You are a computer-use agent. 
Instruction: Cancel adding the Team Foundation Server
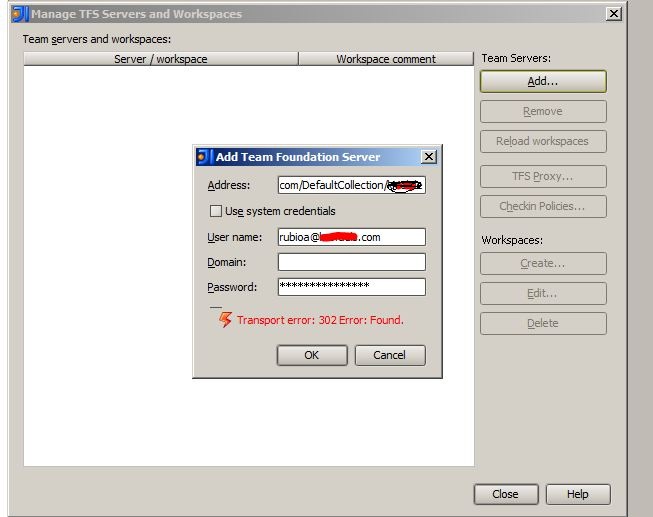(x=390, y=355)
